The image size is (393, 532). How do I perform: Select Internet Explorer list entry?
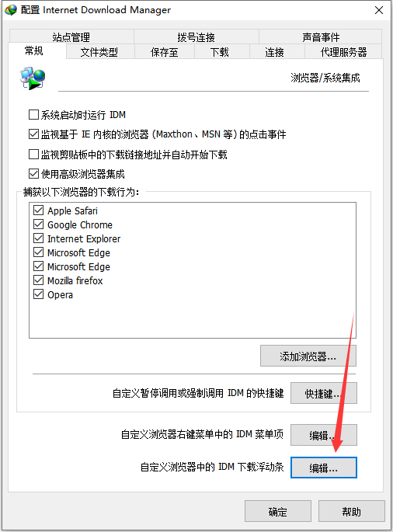click(84, 238)
